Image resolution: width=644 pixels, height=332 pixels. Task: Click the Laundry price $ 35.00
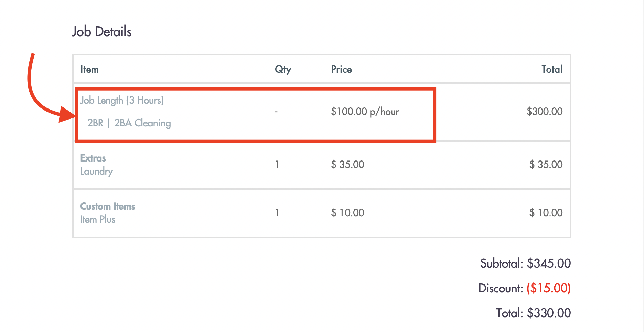[x=347, y=164]
